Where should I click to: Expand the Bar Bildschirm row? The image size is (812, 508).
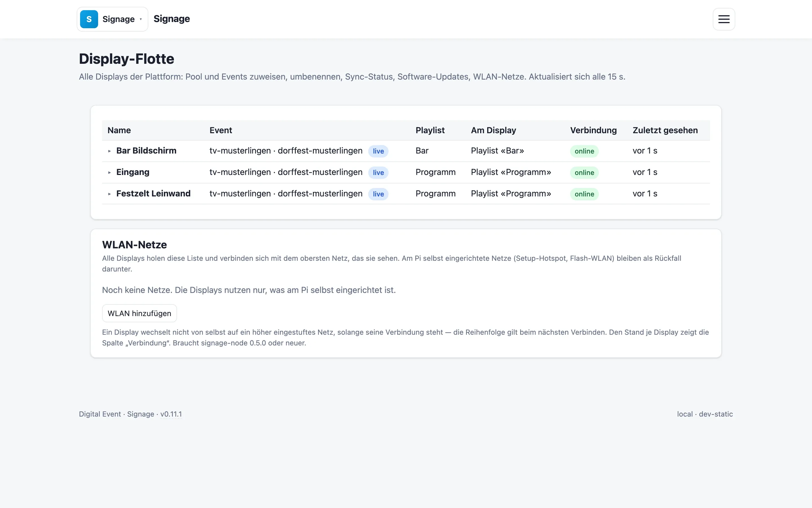(109, 151)
